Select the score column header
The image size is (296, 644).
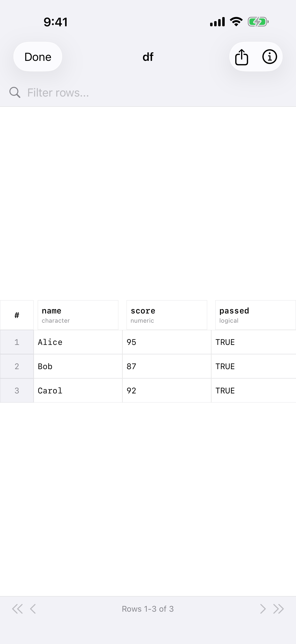click(167, 315)
